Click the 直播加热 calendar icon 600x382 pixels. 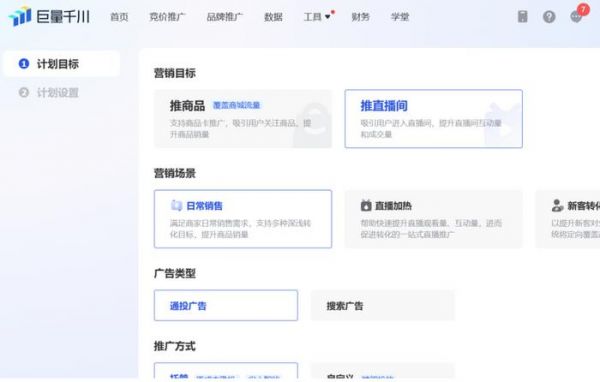tap(366, 206)
